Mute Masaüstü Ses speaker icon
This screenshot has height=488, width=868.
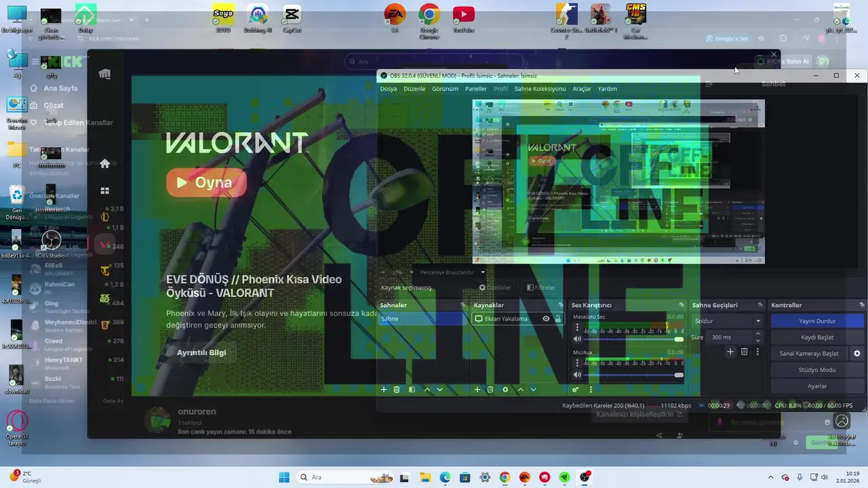(578, 339)
